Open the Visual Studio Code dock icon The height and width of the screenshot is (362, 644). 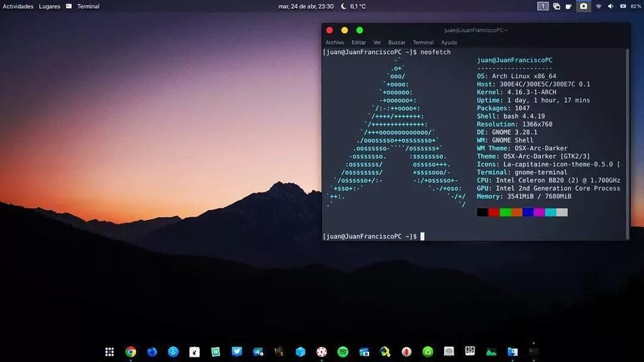(258, 352)
